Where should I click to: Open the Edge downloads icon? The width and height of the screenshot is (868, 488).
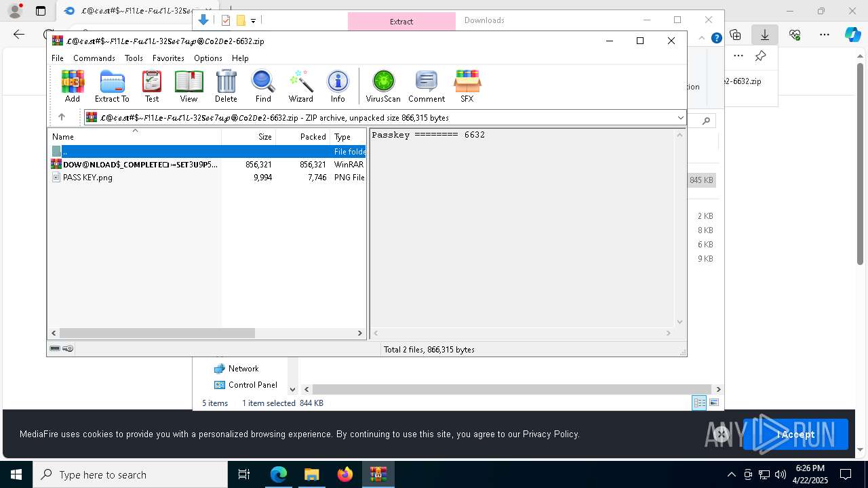765,35
